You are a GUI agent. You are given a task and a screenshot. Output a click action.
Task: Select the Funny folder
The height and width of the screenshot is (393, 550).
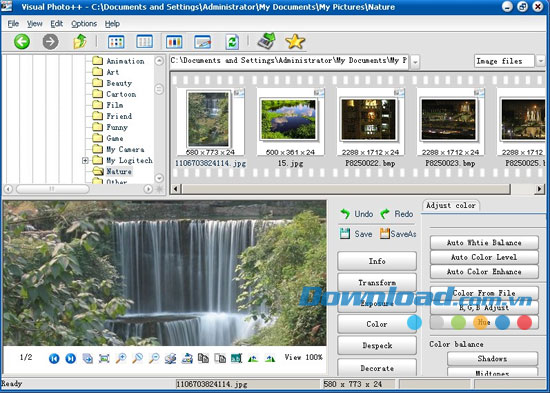tap(110, 127)
